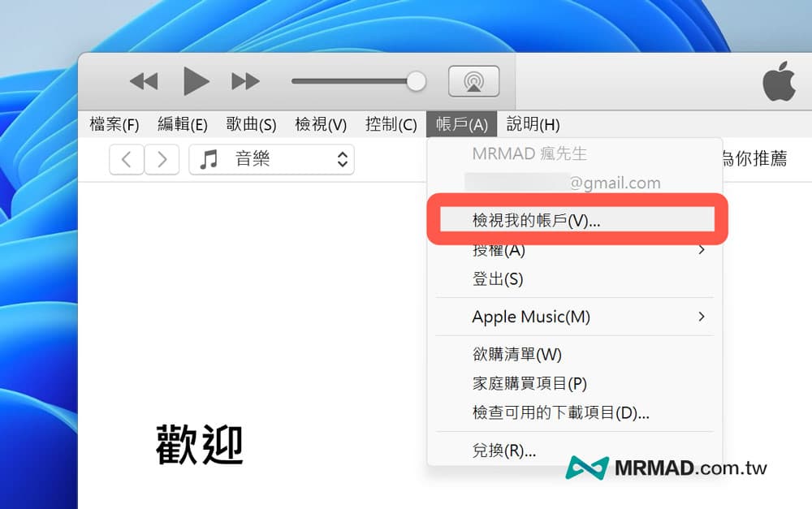Select 檢視我的帳戶(V)... menu entry

click(577, 220)
